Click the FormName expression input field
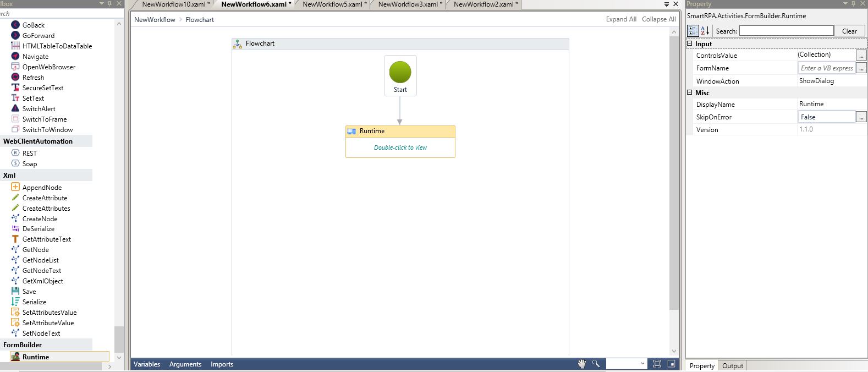 click(826, 68)
